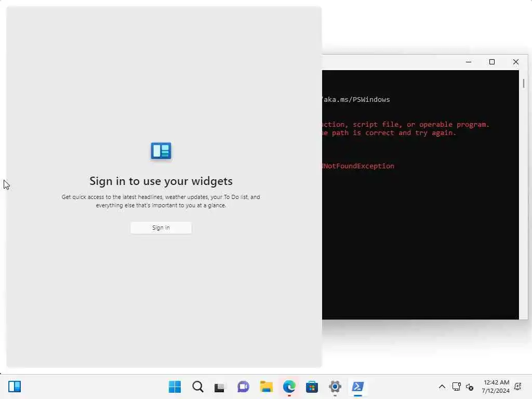
Task: Close the PowerShell window
Action: (516, 62)
